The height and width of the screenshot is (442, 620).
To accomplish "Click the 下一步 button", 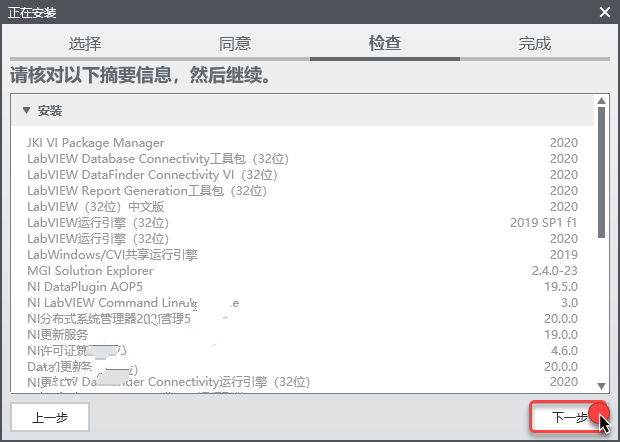I will pos(569,417).
